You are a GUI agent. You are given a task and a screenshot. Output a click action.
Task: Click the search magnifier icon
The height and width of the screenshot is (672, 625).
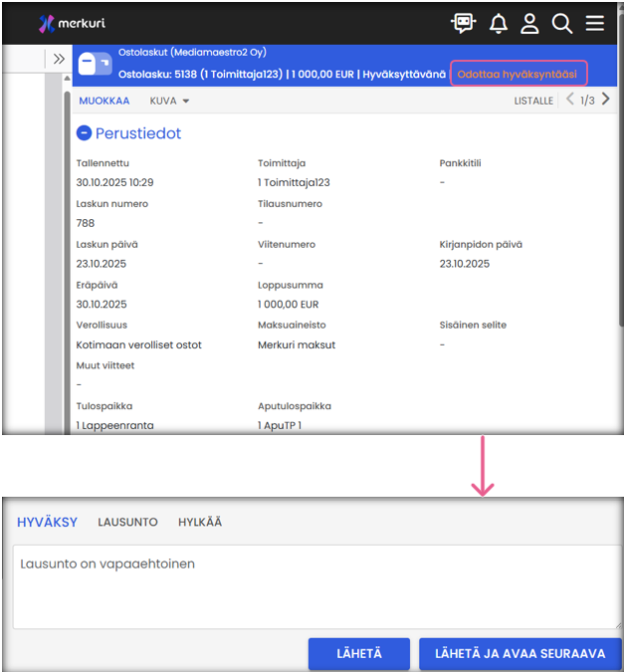coord(562,23)
